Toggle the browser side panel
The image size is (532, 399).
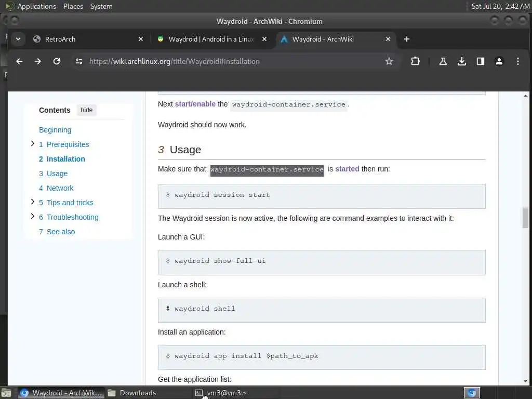point(481,61)
